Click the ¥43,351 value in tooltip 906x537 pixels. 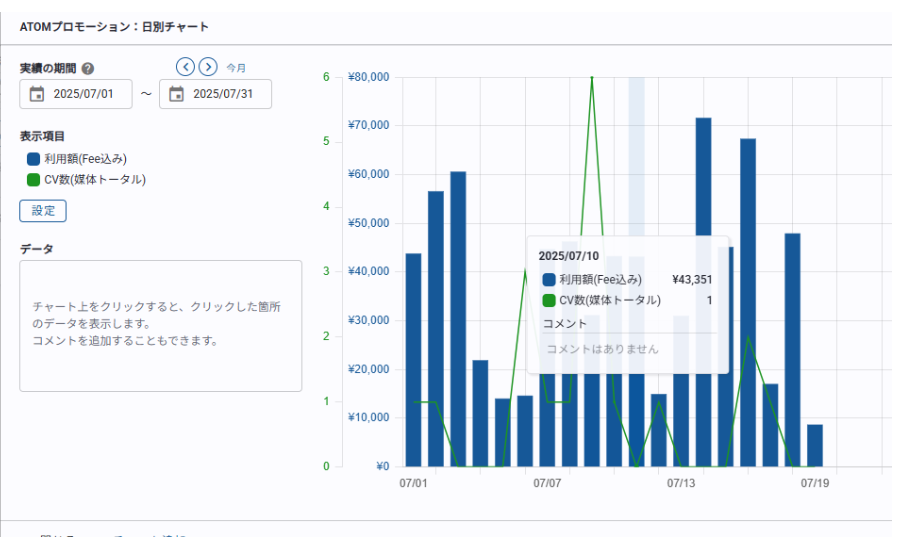(x=692, y=280)
